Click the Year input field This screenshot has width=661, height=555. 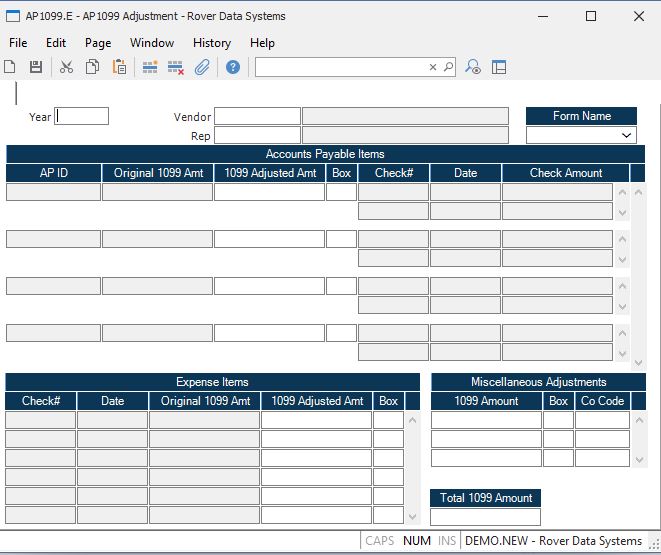coord(82,116)
